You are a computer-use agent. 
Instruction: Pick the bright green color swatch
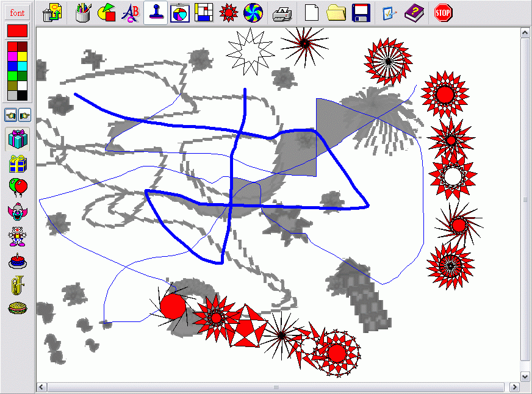click(x=12, y=76)
